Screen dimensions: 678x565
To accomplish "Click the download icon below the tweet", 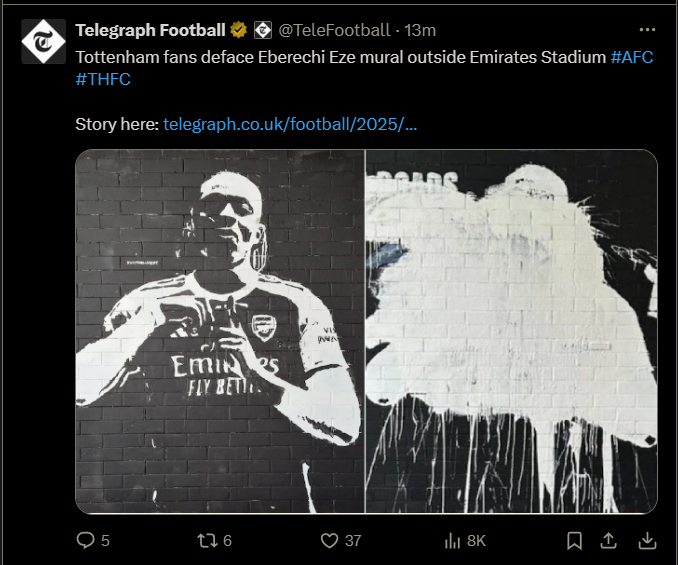I will tap(646, 541).
